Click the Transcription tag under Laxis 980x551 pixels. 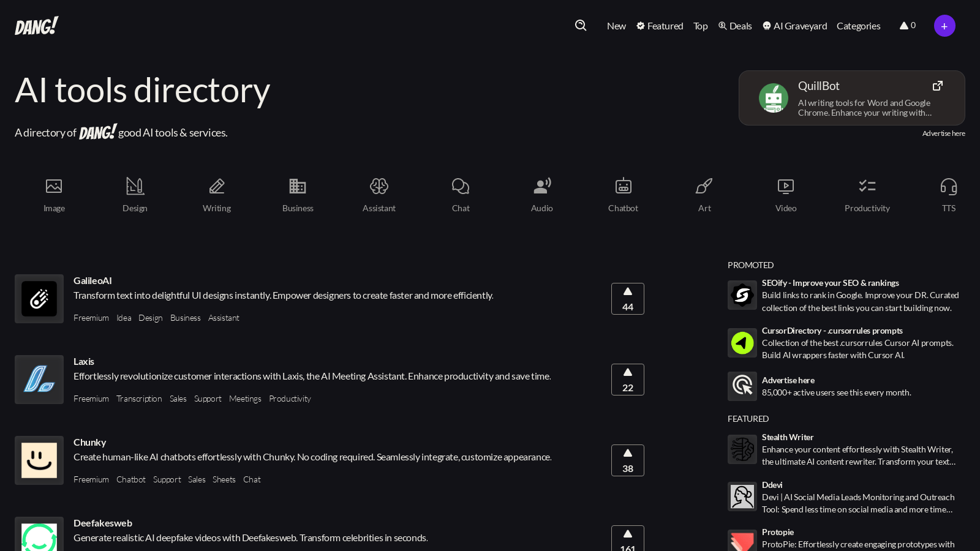coord(139,399)
